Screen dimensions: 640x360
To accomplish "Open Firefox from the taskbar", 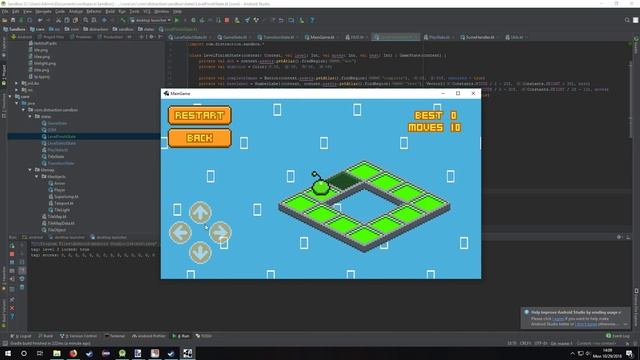I will click(x=73, y=353).
